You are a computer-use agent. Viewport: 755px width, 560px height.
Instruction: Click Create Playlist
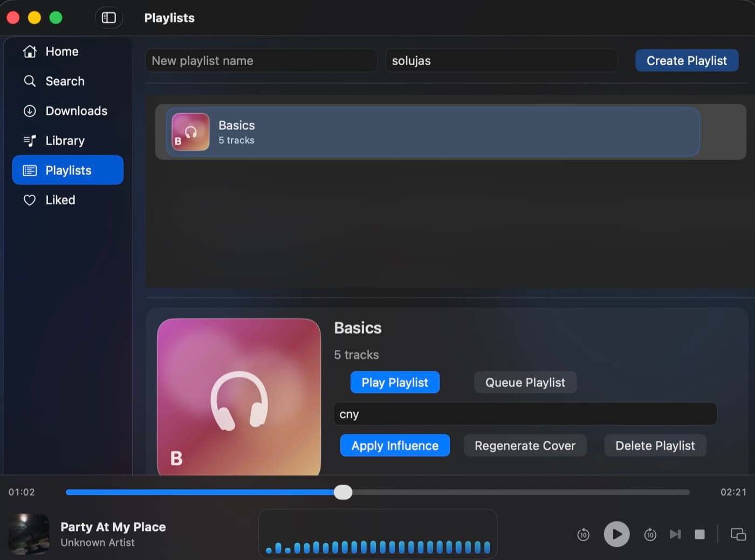tap(687, 60)
